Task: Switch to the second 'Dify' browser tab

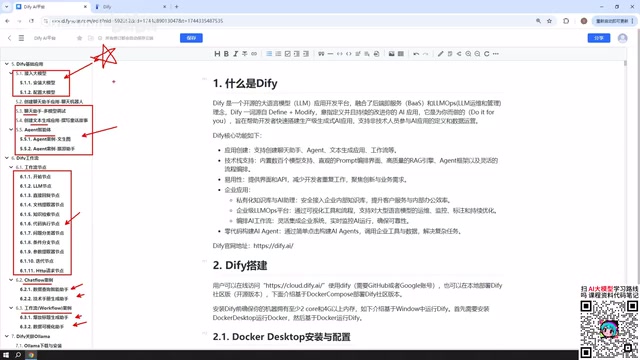Action: coord(130,7)
